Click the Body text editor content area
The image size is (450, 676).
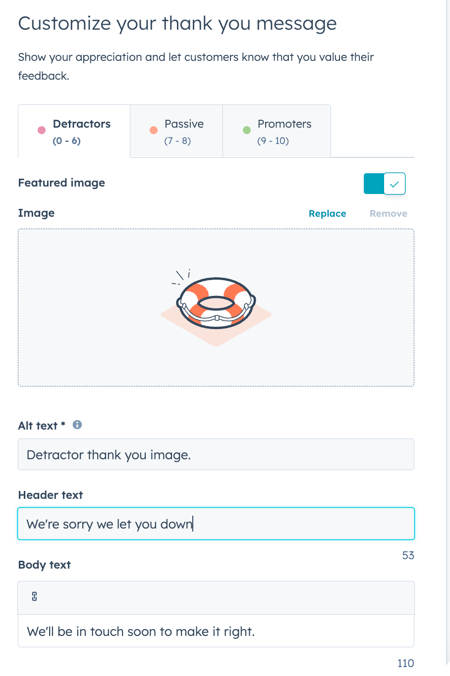(x=216, y=631)
